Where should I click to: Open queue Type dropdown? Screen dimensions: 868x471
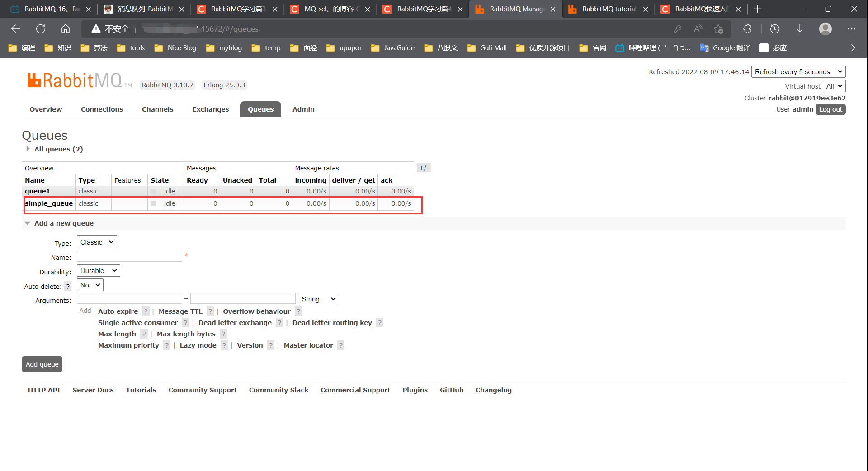tap(97, 242)
